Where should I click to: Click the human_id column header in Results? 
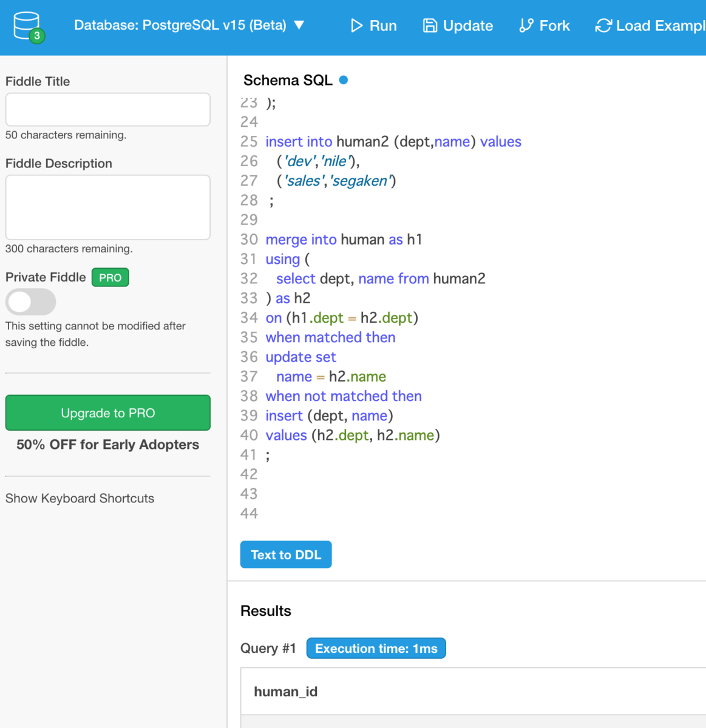[x=285, y=691]
